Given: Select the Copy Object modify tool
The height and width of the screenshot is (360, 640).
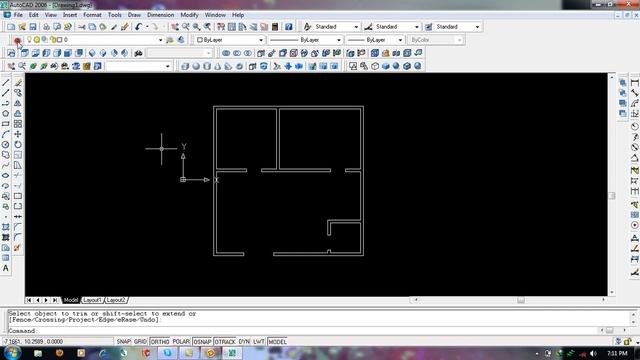Looking at the screenshot, I should tap(18, 93).
